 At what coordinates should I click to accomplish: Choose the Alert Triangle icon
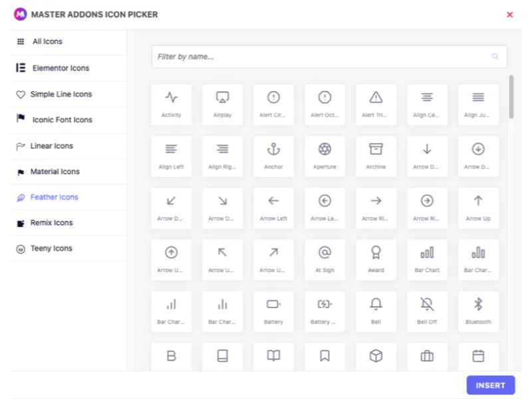[376, 105]
